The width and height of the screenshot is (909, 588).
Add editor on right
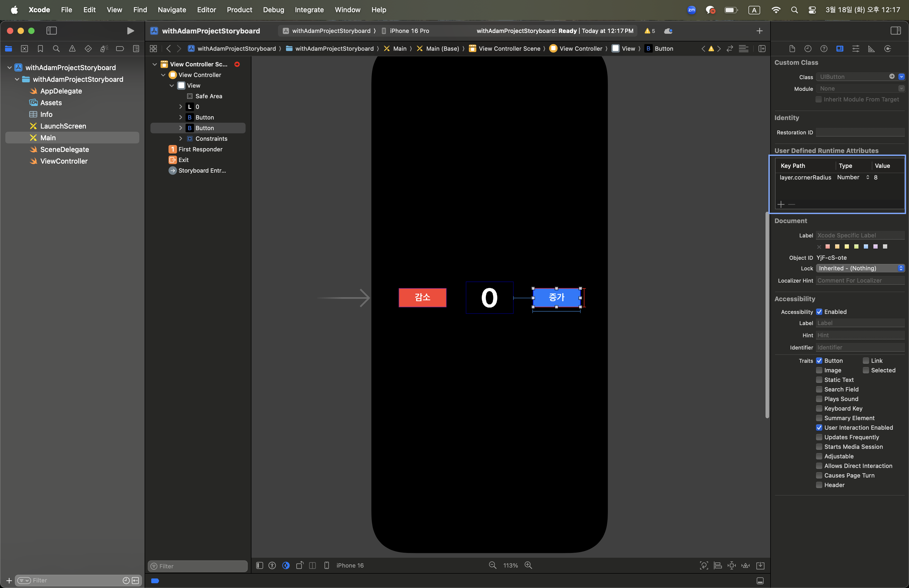(x=762, y=48)
